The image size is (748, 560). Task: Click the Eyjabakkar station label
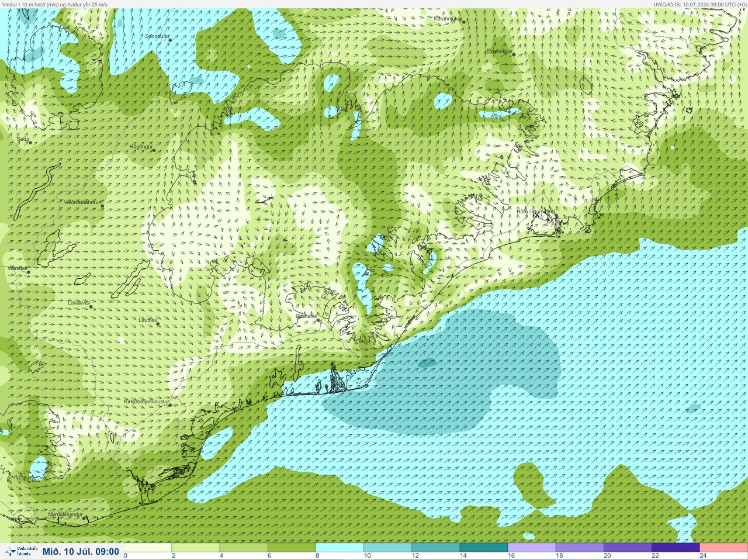(x=499, y=51)
